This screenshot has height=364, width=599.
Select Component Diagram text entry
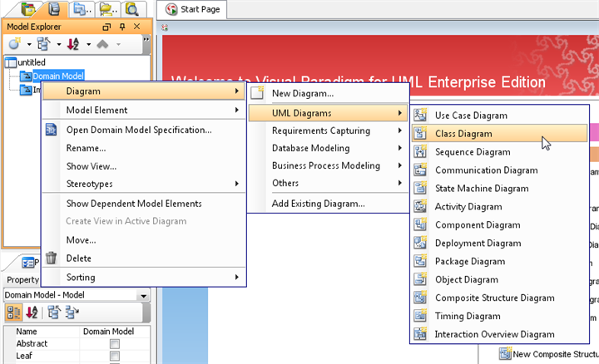478,224
